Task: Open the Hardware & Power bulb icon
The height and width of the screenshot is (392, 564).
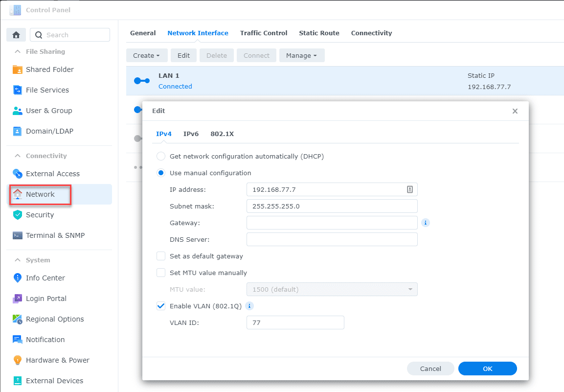Action: [17, 360]
